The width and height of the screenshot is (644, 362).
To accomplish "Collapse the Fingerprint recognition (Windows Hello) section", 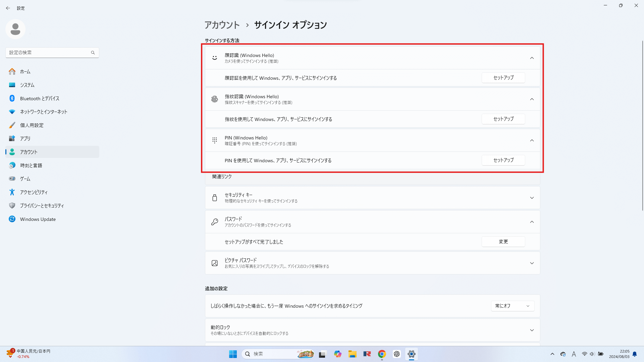I will click(x=532, y=99).
